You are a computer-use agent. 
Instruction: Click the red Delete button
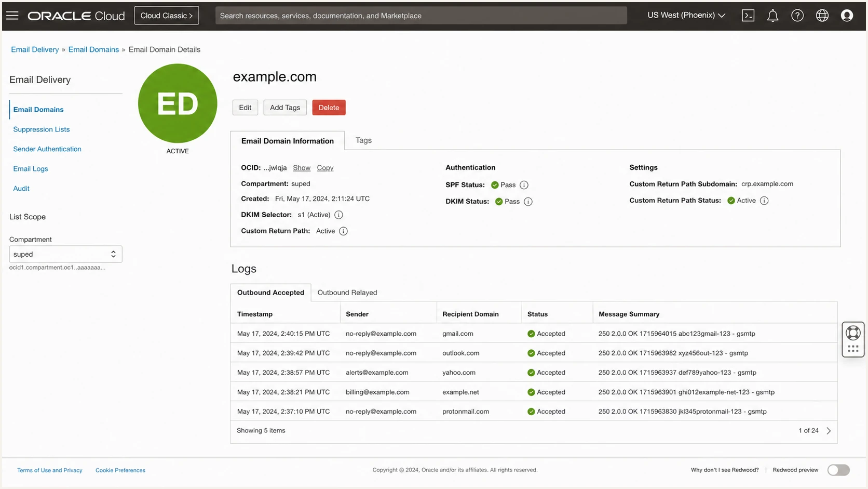click(x=329, y=108)
